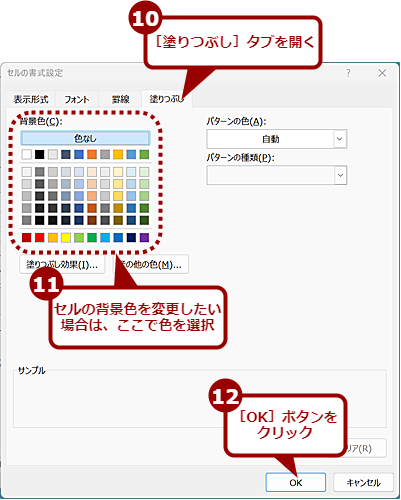This screenshot has height=500, width=401.
Task: Close the セルの書式設定 dialog
Action: tap(382, 73)
